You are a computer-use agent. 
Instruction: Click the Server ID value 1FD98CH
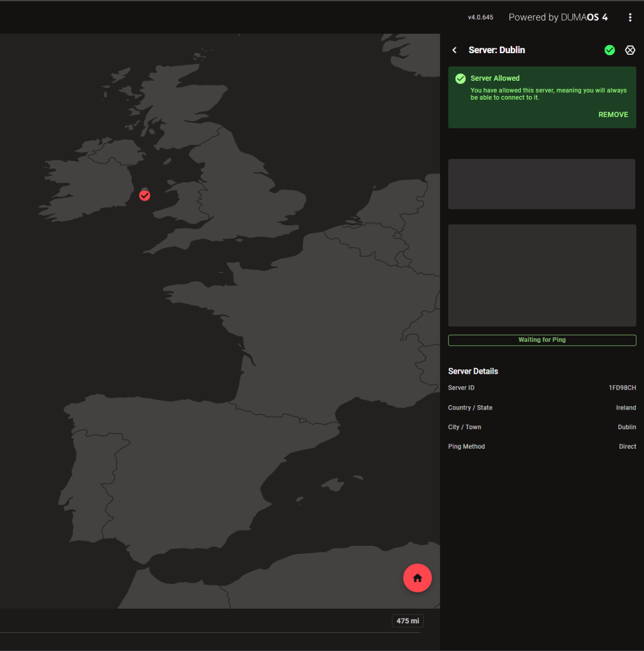tap(622, 388)
